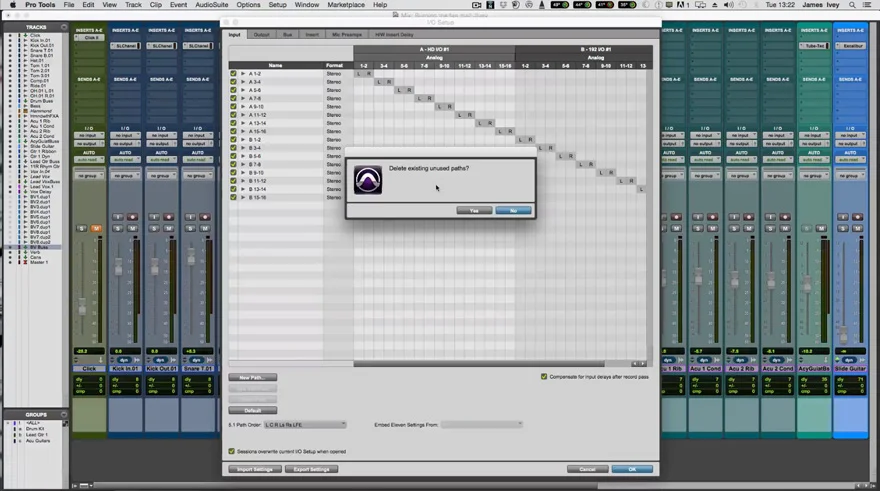
Task: Click the New Path button
Action: [253, 377]
